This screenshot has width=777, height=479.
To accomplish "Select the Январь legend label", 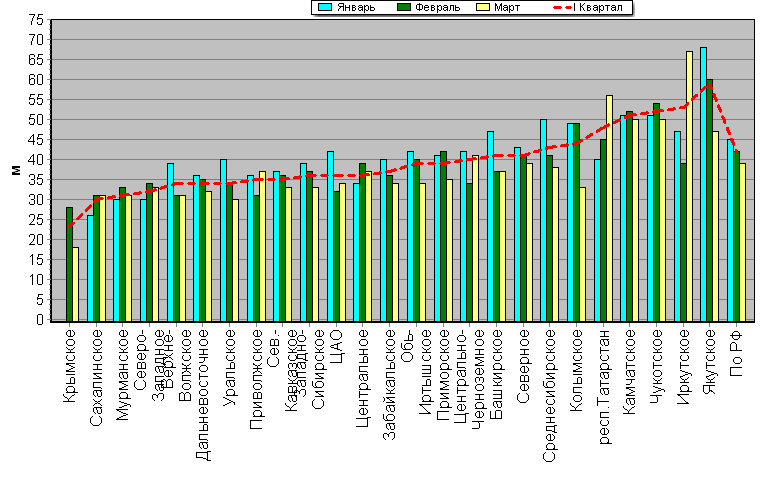I will [x=356, y=7].
